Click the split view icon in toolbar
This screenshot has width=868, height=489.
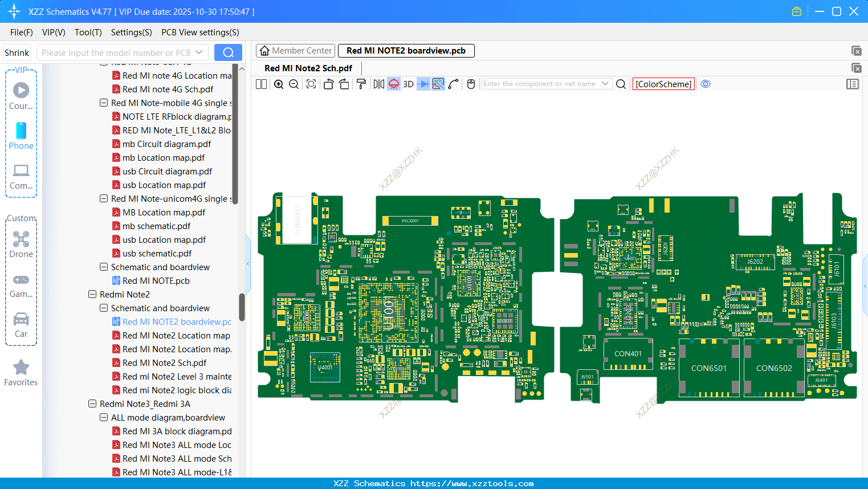click(261, 84)
